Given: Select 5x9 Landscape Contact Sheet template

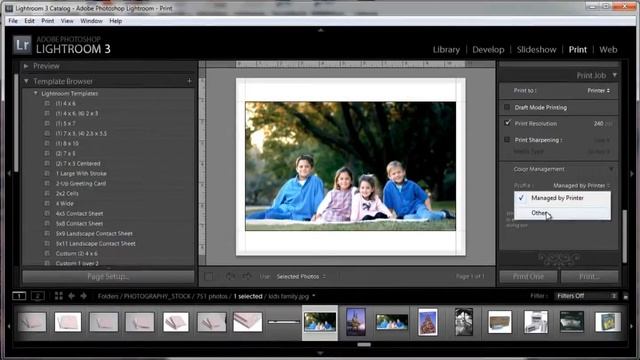Looking at the screenshot, I should pos(94,233).
